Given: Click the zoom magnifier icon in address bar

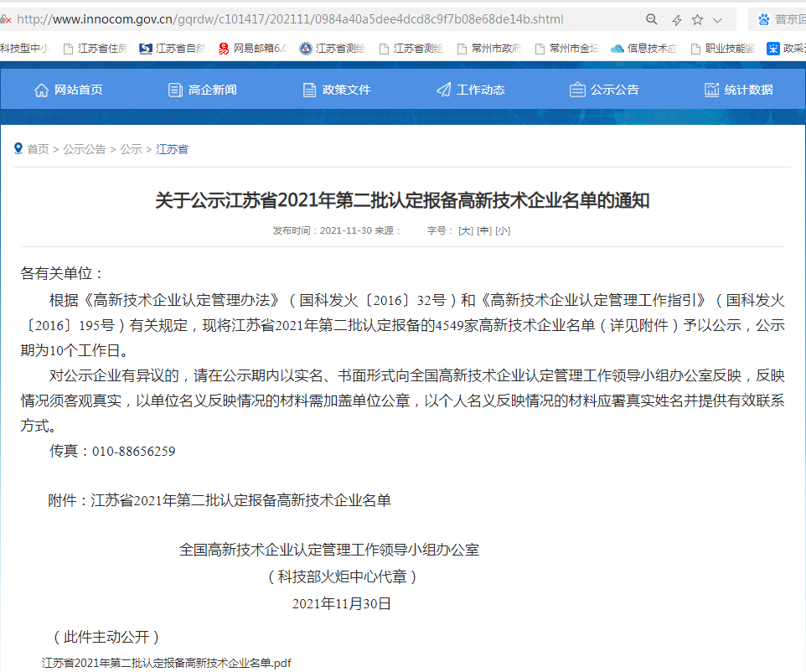Looking at the screenshot, I should coord(652,19).
